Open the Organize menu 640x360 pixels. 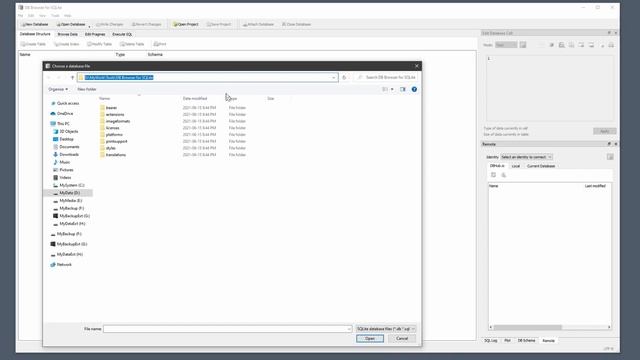click(x=58, y=89)
